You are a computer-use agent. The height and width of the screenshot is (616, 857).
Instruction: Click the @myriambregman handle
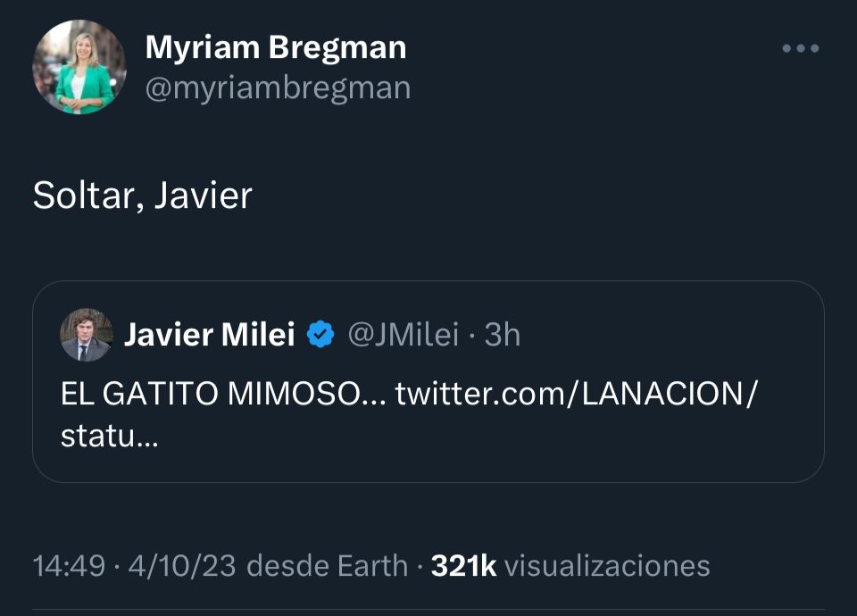click(278, 87)
